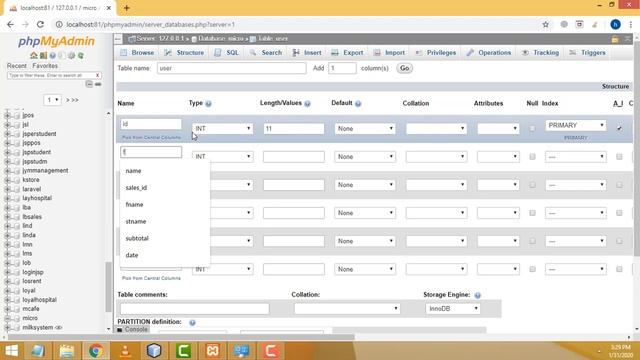The height and width of the screenshot is (360, 640).
Task: Open the Favorites link
Action: [x=45, y=66]
